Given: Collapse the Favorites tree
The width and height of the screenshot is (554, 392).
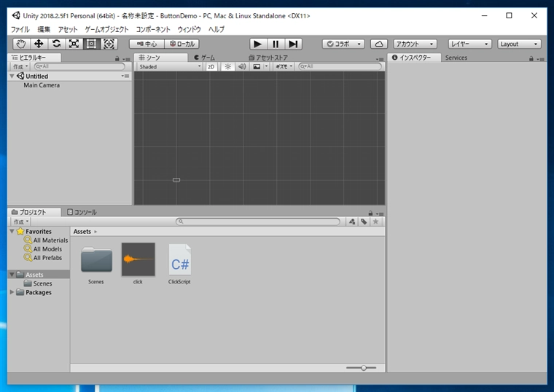Looking at the screenshot, I should (12, 231).
